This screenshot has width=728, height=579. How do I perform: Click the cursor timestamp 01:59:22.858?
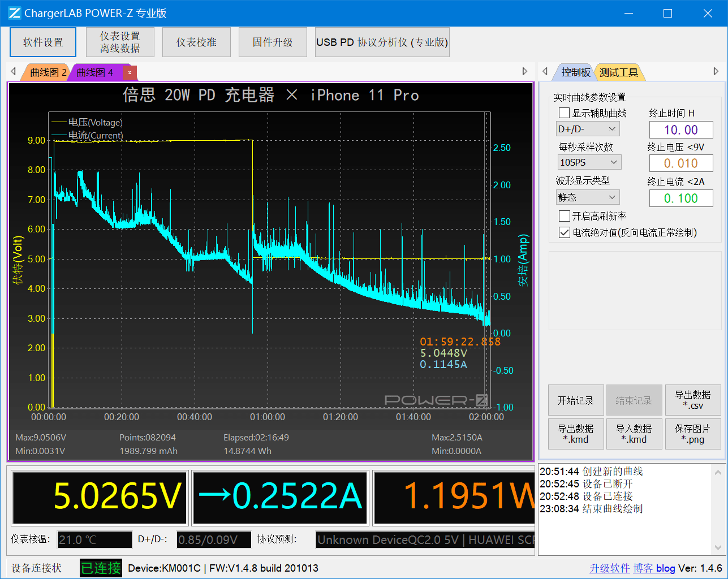[460, 342]
